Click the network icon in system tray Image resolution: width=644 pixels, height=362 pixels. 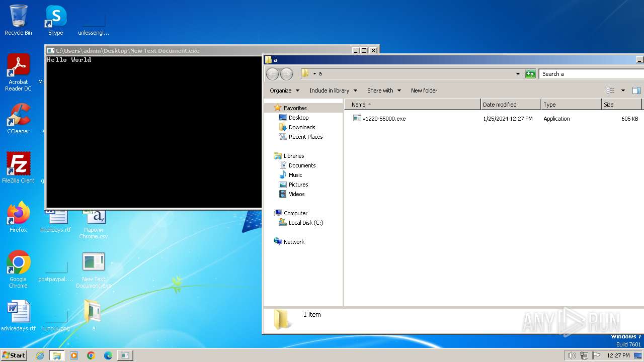(x=584, y=355)
